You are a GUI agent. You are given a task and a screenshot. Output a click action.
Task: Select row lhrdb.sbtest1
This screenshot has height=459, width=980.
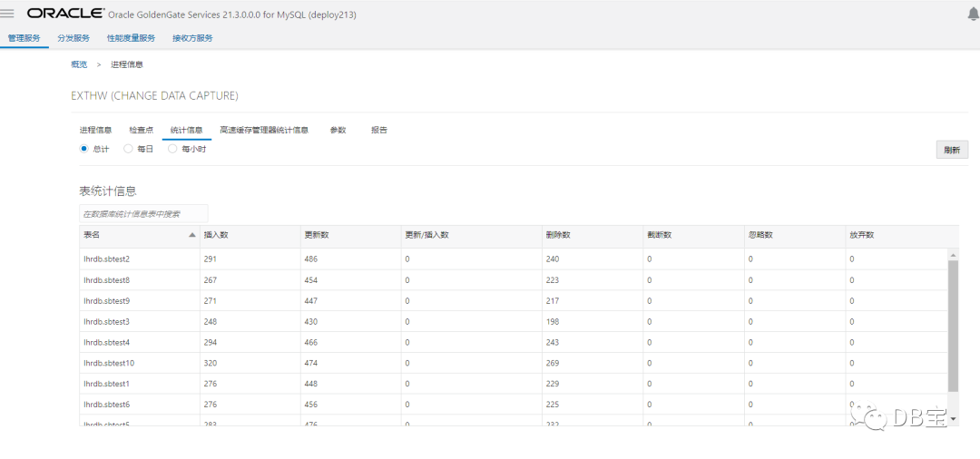[x=514, y=384]
